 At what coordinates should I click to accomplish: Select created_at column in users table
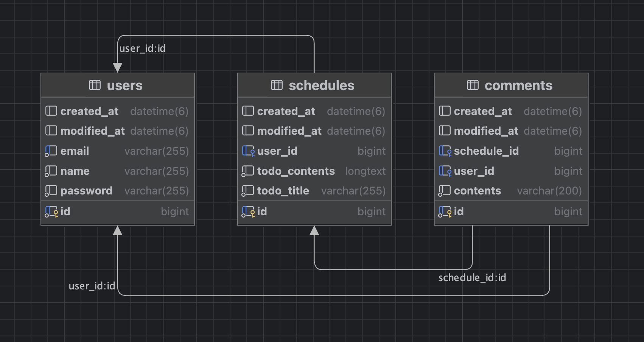(118, 111)
